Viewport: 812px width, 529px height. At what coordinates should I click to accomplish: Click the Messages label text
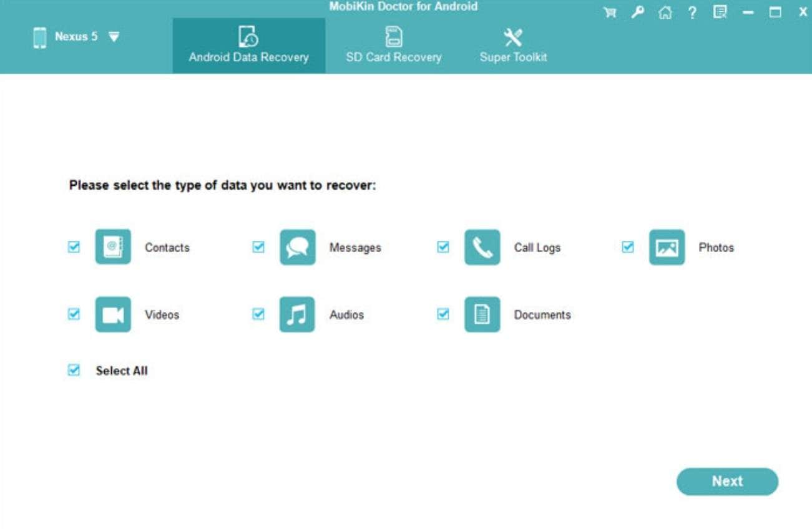[355, 248]
